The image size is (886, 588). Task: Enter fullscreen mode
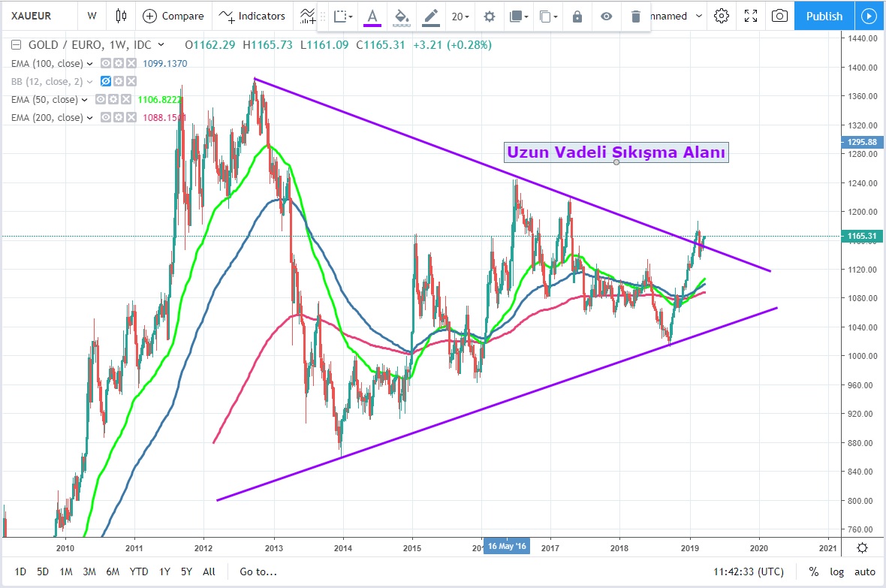click(751, 16)
